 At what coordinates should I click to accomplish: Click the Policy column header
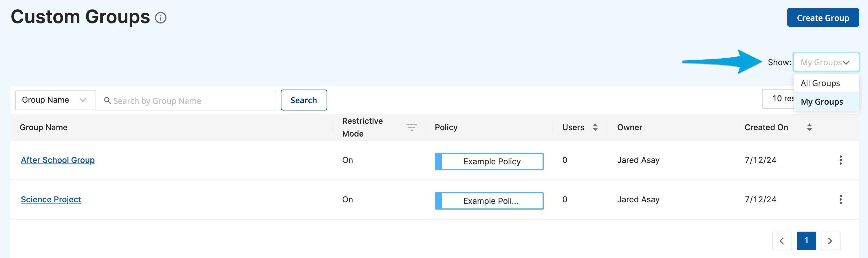446,127
